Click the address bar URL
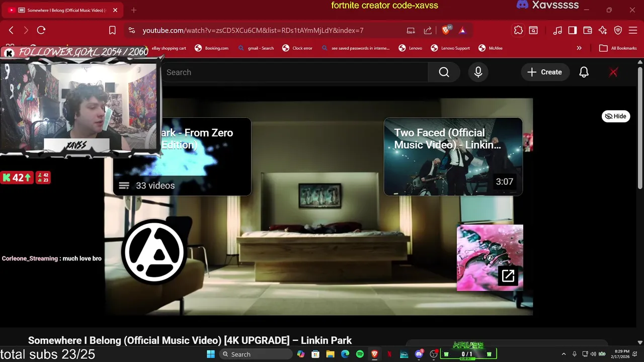644x362 pixels. tap(253, 30)
